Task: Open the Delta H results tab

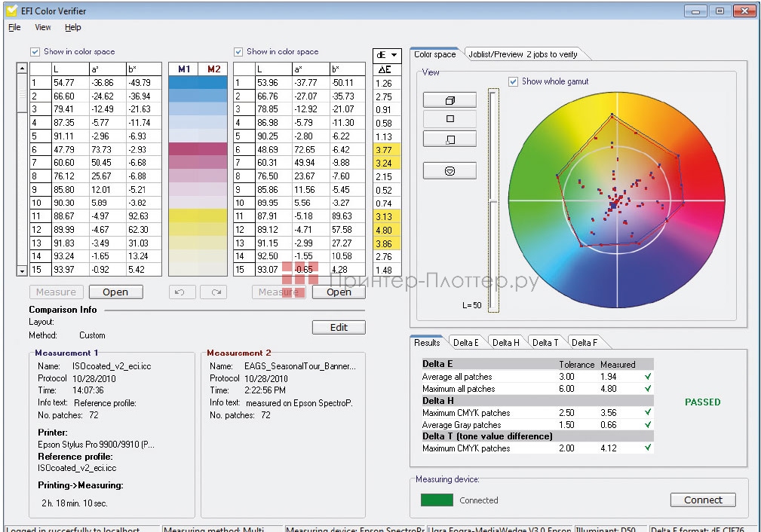Action: [x=505, y=342]
